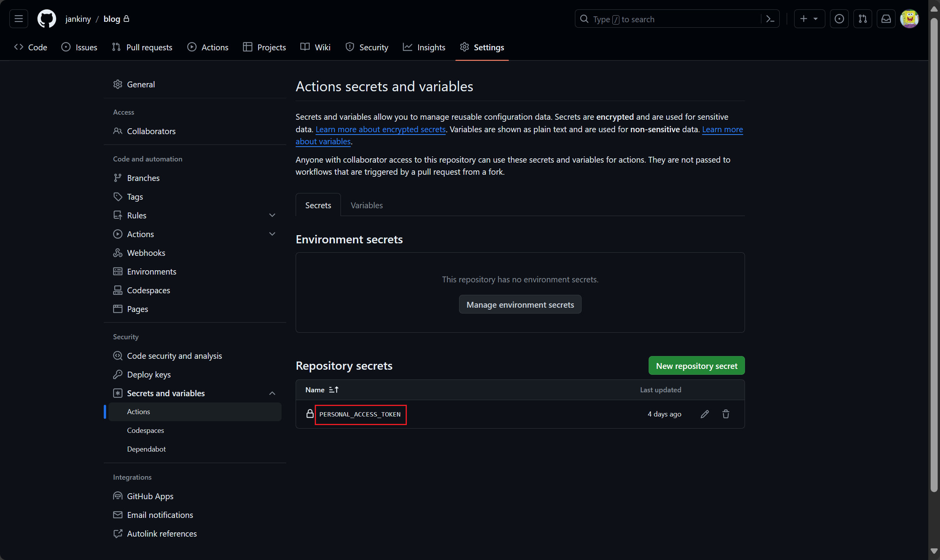Open the issues icon in top header

point(839,19)
